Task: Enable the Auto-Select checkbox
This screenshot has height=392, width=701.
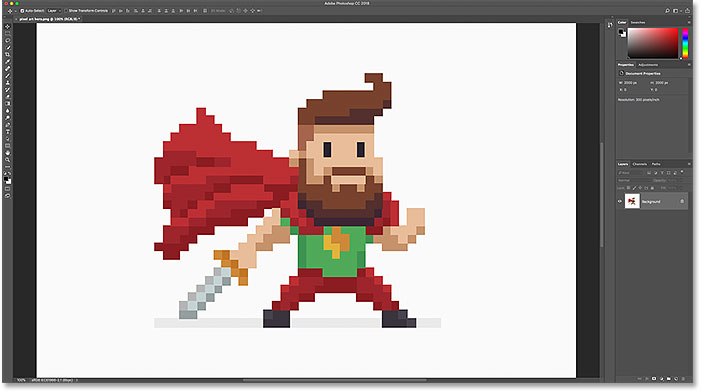Action: [22, 11]
